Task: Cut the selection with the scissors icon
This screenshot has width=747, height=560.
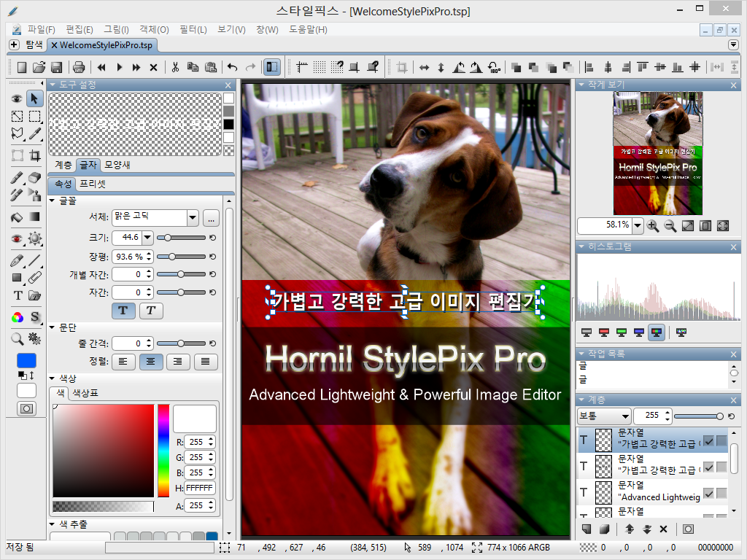Action: pos(175,67)
